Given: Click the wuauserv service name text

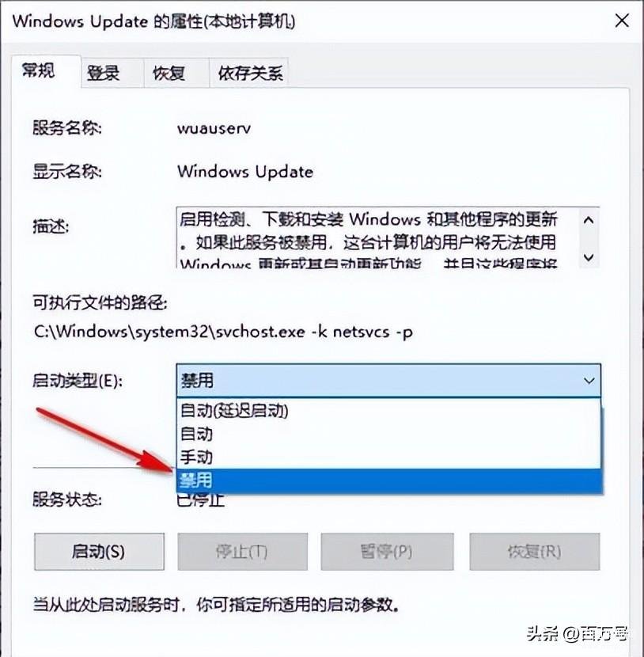Looking at the screenshot, I should [214, 127].
